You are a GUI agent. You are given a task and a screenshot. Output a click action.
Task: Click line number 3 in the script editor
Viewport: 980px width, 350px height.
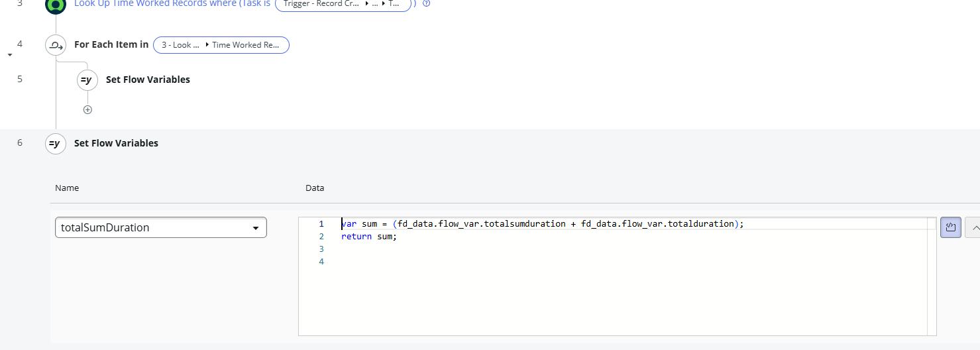(x=321, y=249)
